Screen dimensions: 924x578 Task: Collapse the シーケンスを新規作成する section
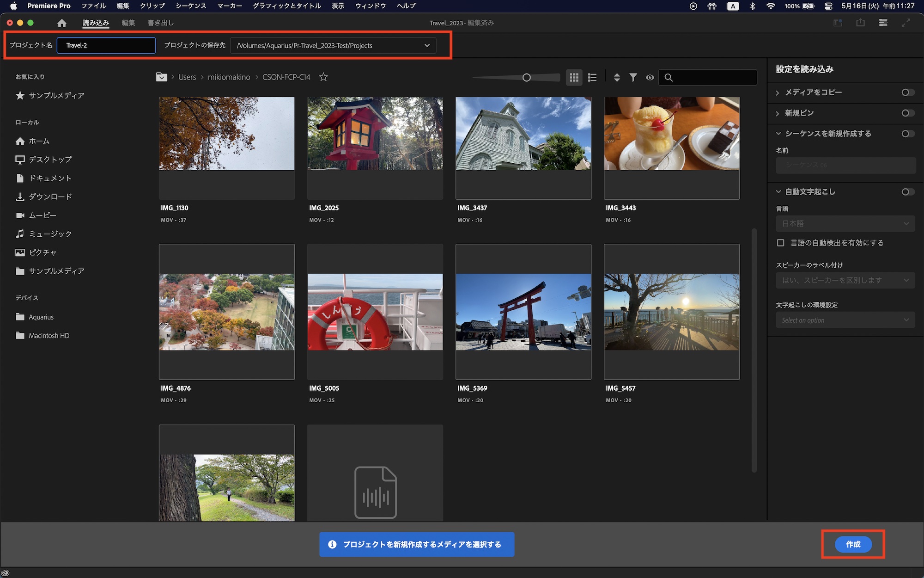click(x=778, y=134)
